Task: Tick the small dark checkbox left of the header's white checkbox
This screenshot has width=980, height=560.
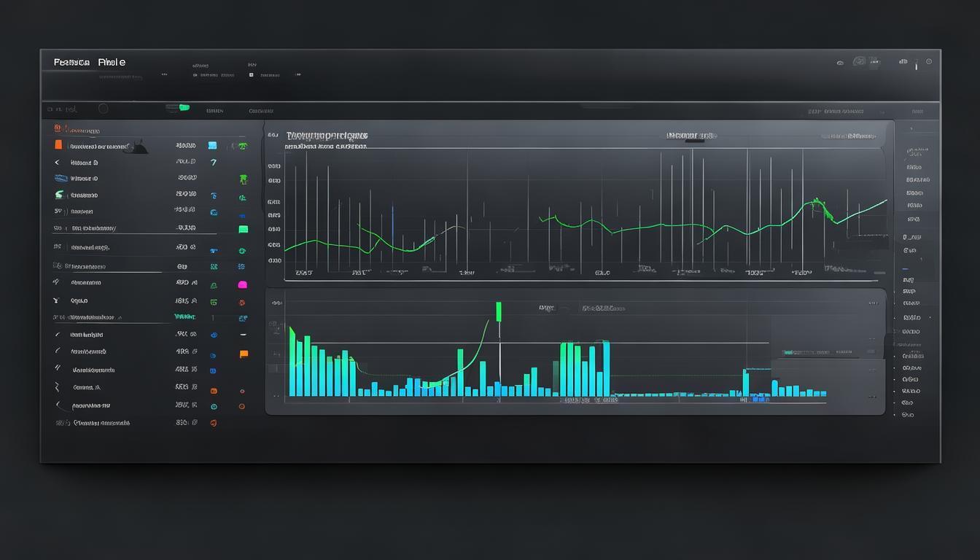Action: coord(195,74)
